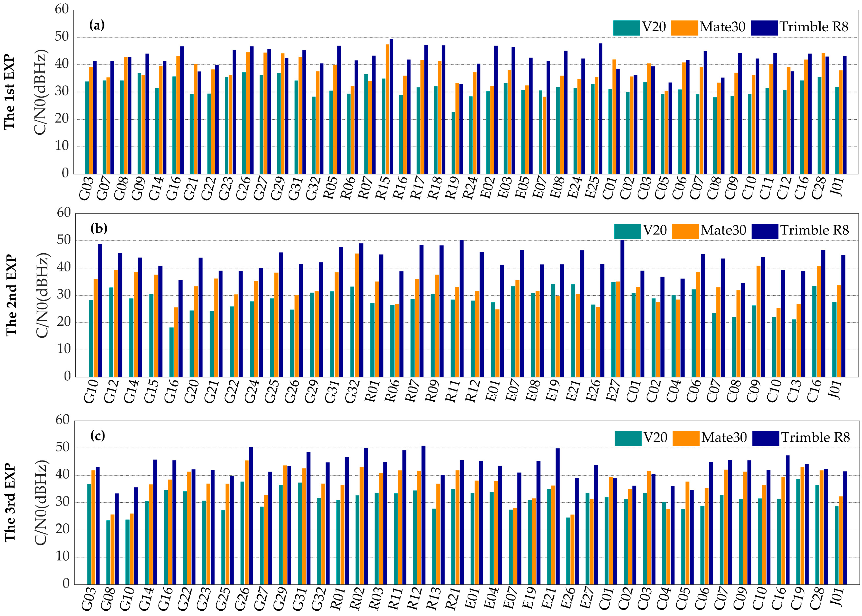
Task: Click the E25 x-axis label in panel (a)
Action: [592, 188]
